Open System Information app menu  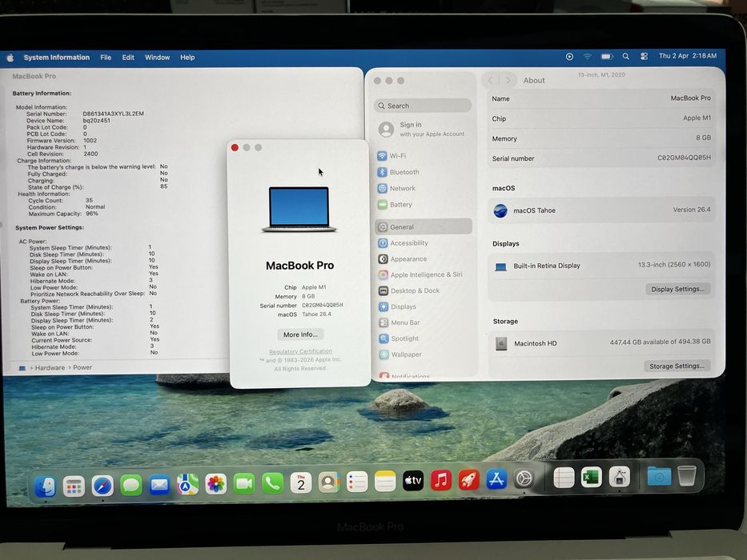(57, 57)
